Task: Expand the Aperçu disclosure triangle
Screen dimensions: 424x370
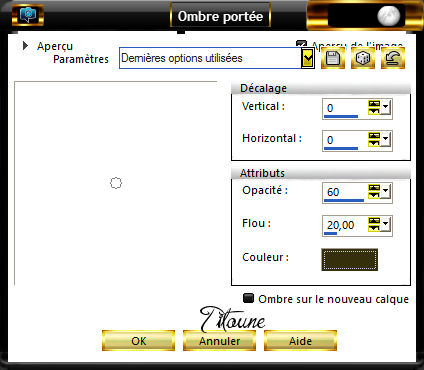Action: 25,46
